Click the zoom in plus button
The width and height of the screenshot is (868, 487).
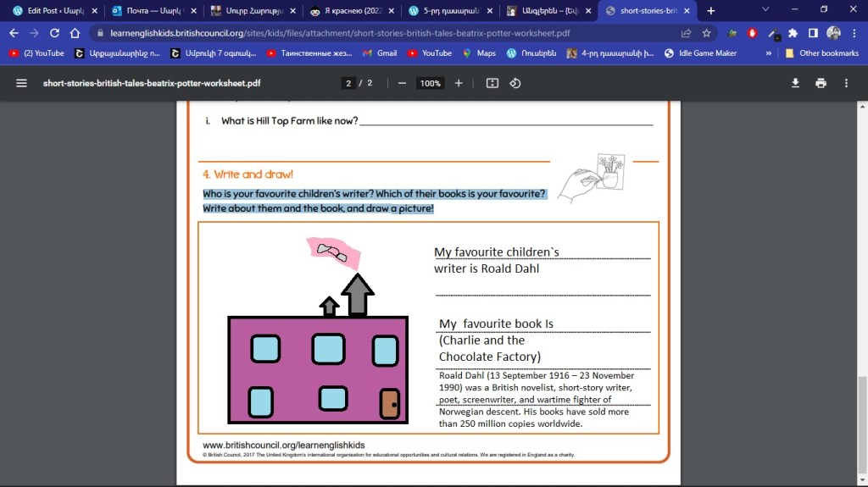459,84
